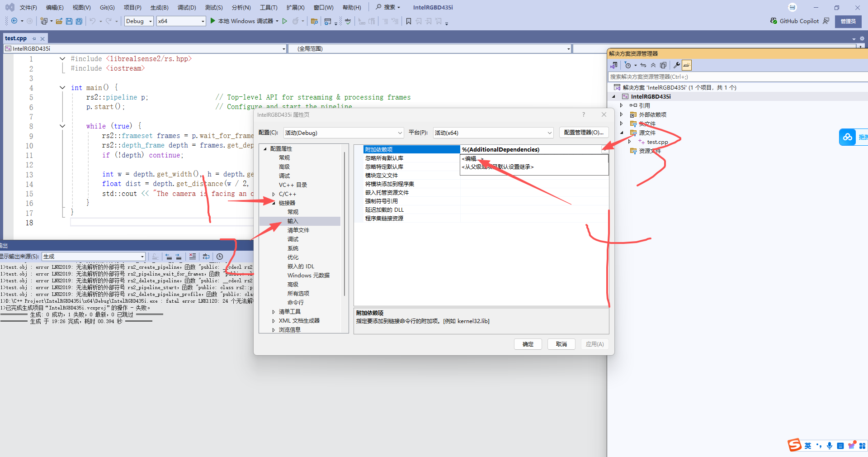868x457 pixels.
Task: Click clear all output icon
Action: click(193, 256)
